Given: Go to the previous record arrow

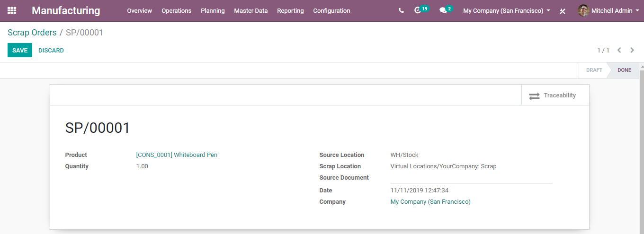Looking at the screenshot, I should 619,50.
